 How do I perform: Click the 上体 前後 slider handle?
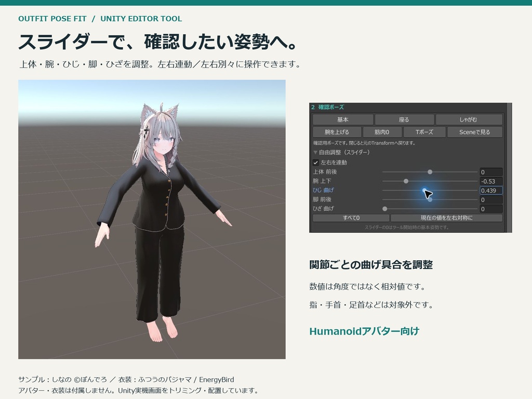(430, 172)
